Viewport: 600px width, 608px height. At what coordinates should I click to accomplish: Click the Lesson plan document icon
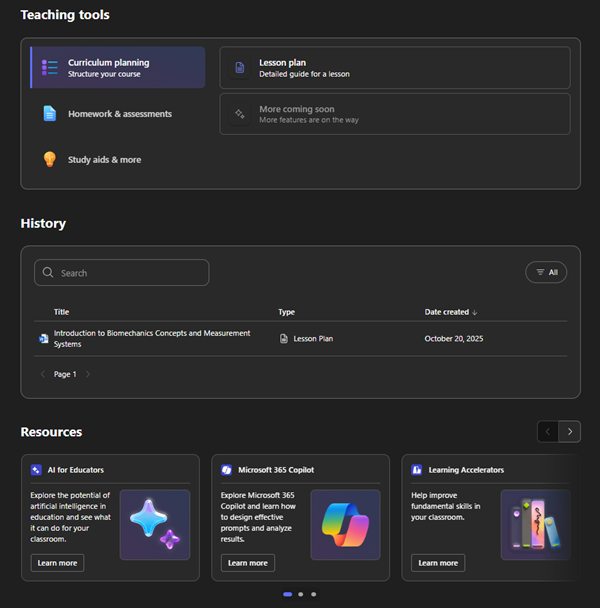240,68
